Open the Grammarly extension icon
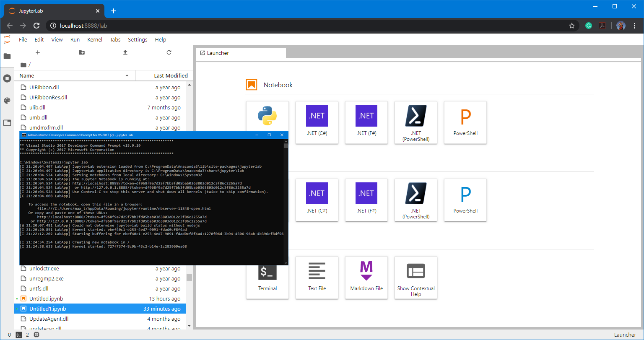 589,26
